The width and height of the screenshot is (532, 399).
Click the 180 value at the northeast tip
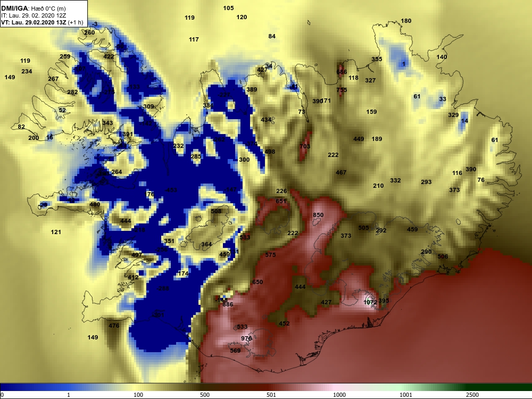point(406,21)
